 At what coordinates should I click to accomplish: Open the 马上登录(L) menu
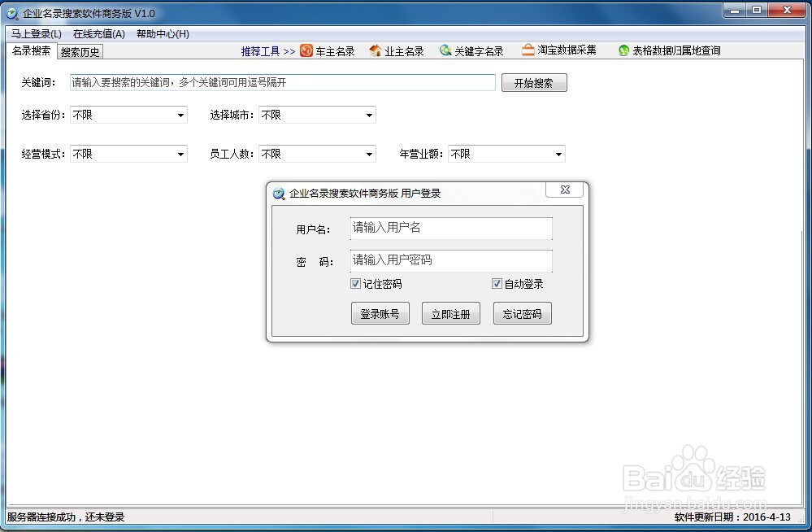pos(37,33)
